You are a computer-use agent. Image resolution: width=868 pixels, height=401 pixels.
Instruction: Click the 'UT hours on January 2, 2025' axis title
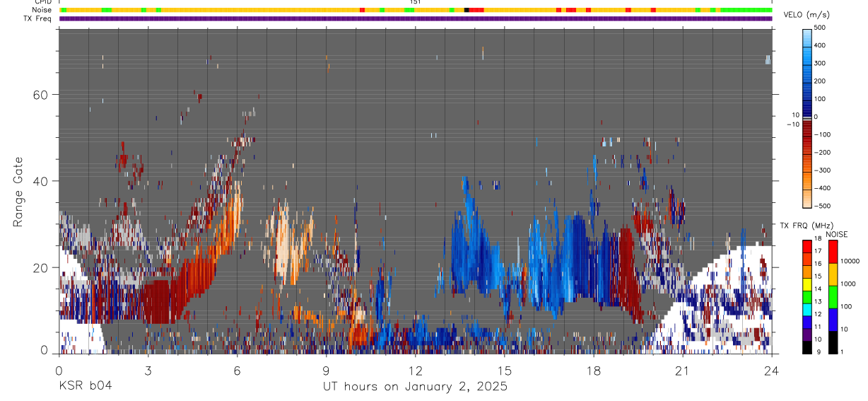pos(415,387)
